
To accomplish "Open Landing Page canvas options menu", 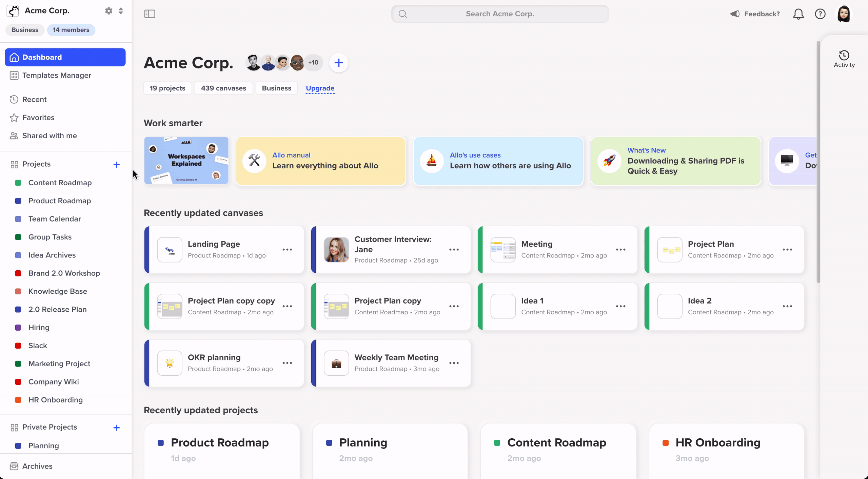I will click(287, 250).
